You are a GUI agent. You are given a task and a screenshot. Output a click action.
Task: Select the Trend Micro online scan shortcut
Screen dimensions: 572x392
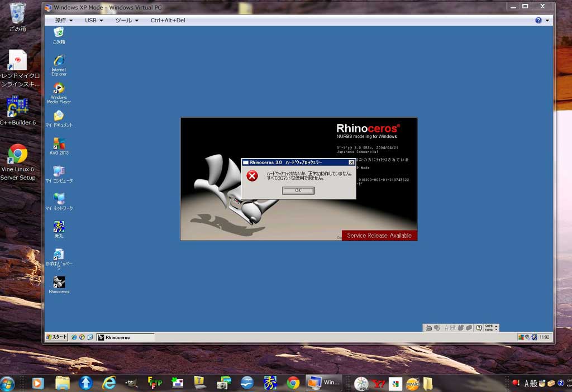(19, 69)
